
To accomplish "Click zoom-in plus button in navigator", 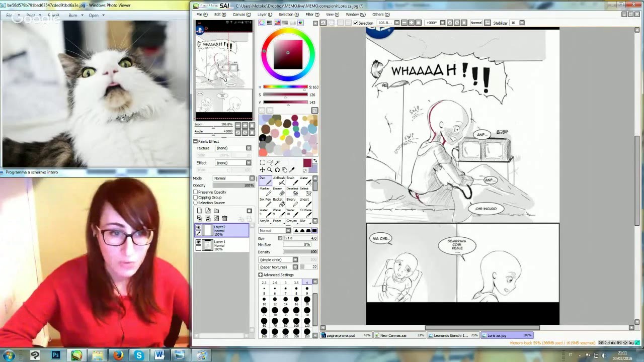I will tap(245, 126).
